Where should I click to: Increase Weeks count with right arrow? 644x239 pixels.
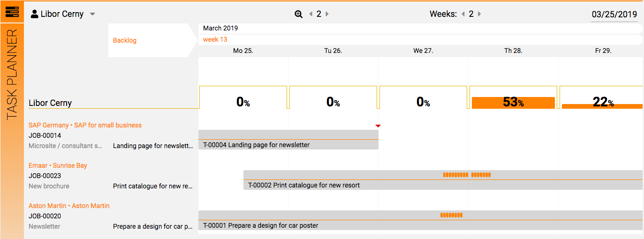(x=479, y=14)
